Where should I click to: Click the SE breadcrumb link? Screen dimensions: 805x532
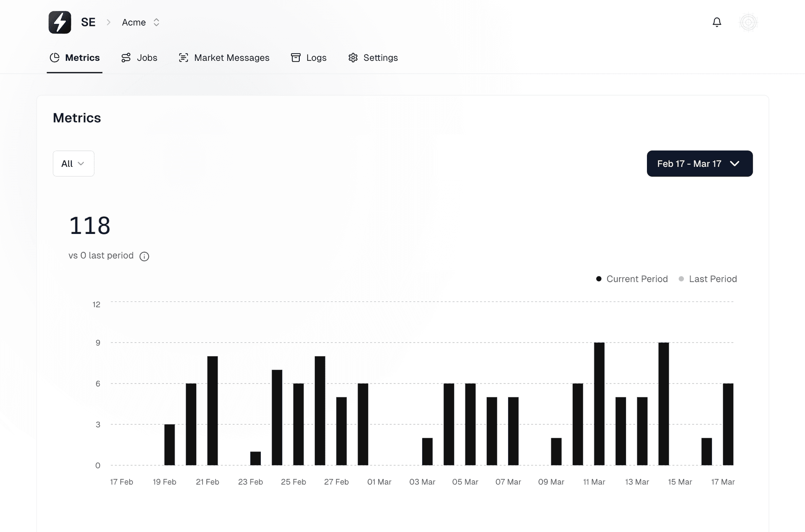pos(88,22)
